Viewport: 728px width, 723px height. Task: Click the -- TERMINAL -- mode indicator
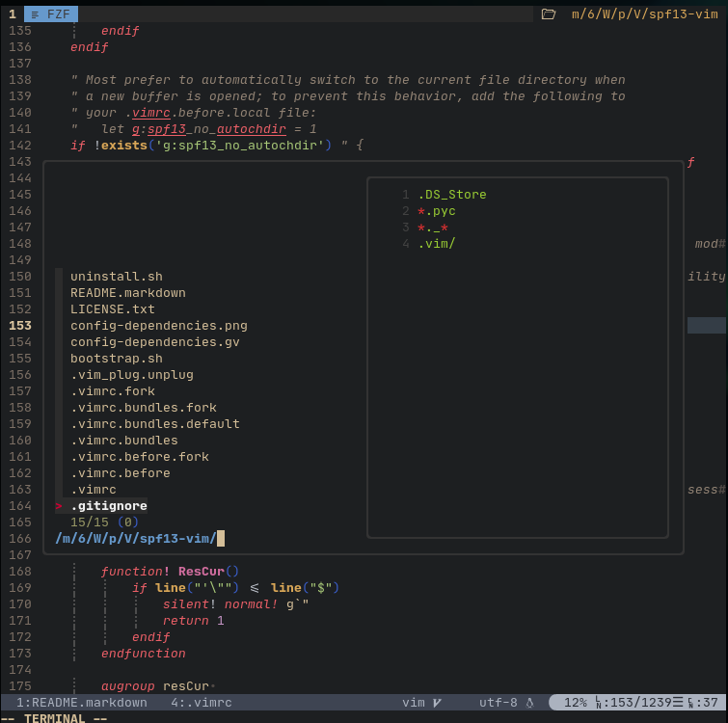pyautogui.click(x=54, y=718)
